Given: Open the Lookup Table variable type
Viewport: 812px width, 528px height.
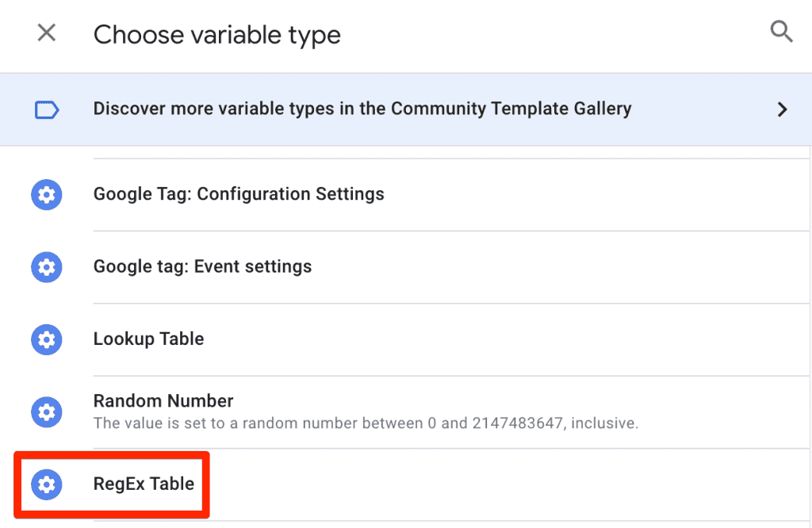Looking at the screenshot, I should tap(148, 339).
